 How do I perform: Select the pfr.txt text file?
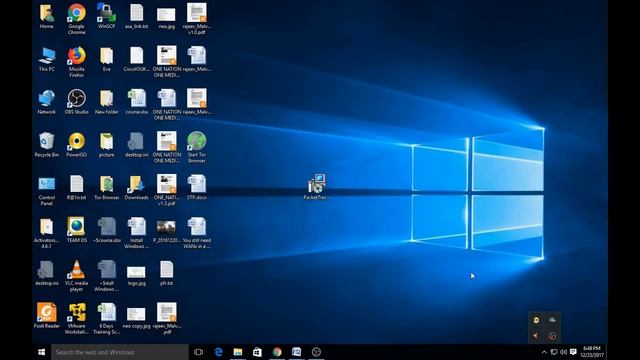pos(166,272)
